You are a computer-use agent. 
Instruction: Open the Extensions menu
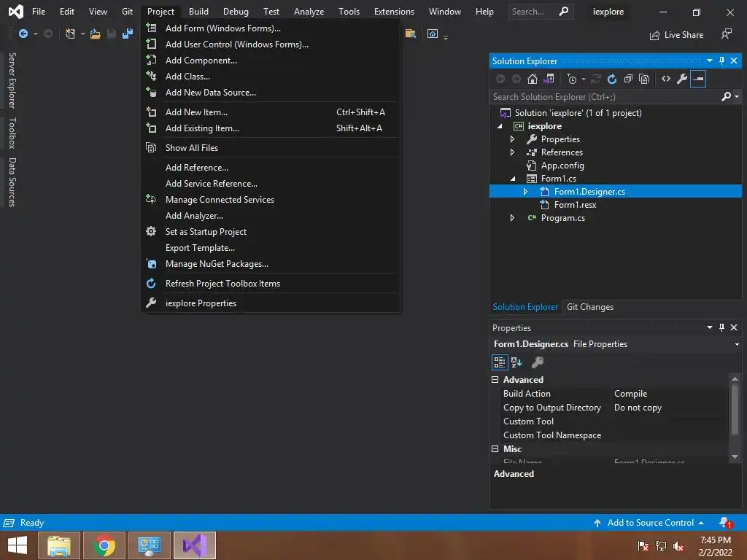(x=394, y=12)
